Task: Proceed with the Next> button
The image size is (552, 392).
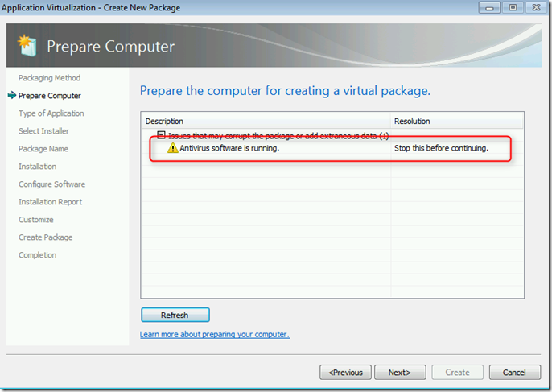Action: pyautogui.click(x=400, y=372)
